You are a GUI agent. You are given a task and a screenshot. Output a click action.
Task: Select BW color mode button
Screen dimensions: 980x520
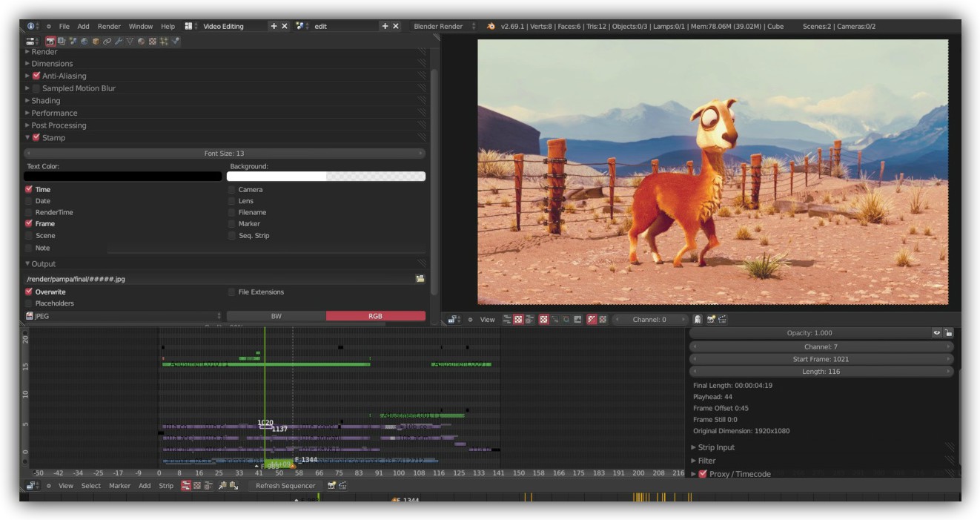pos(276,316)
